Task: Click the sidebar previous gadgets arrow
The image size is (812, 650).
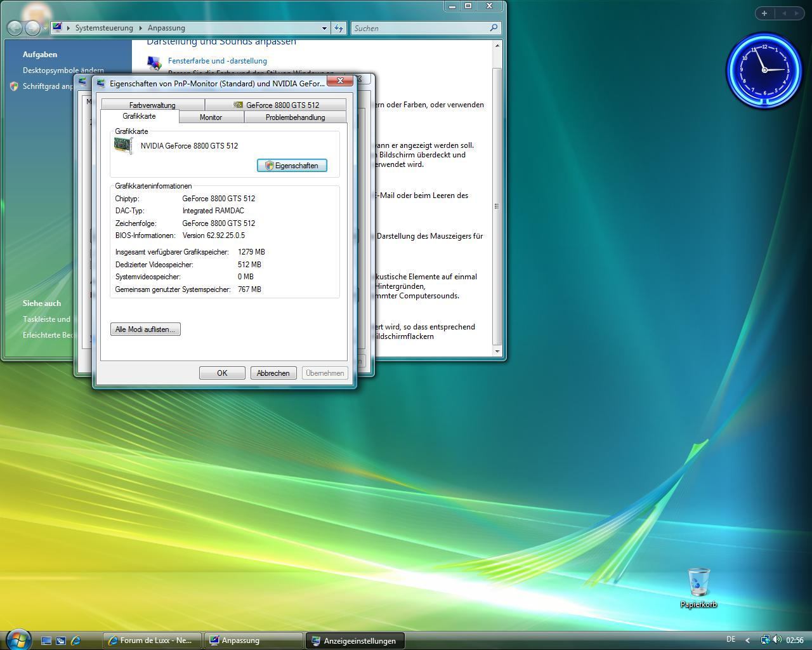Action: tap(783, 13)
